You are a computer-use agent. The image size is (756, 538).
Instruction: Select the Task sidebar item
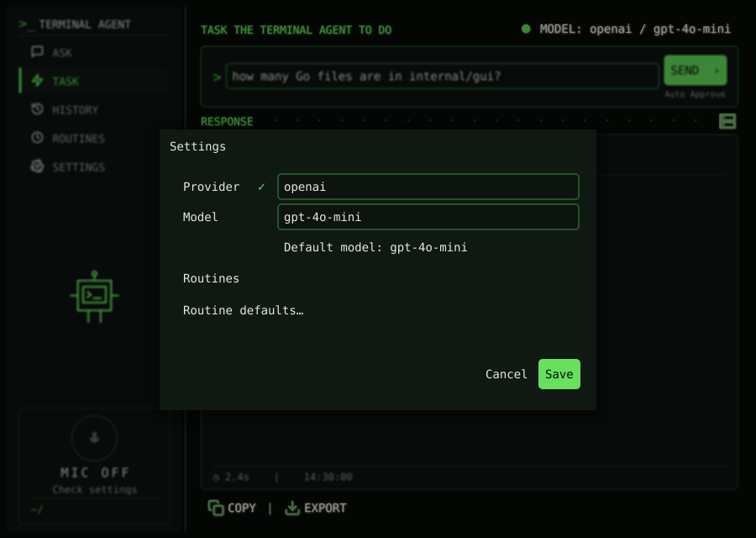click(x=94, y=81)
